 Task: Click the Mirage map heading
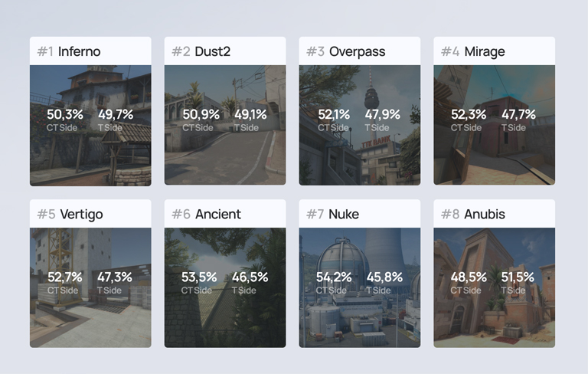(484, 52)
